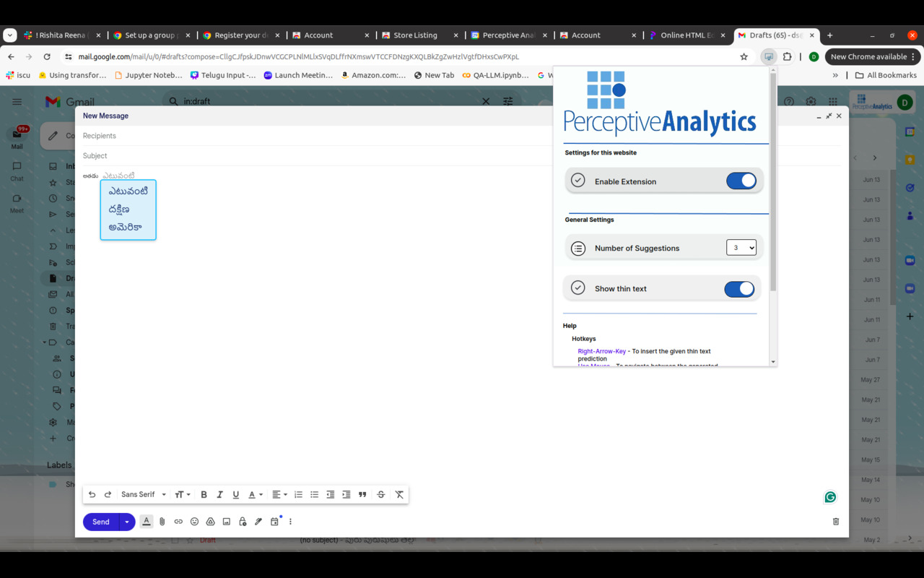Apply strikethrough formatting
Viewport: 924px width, 578px height.
tap(381, 494)
